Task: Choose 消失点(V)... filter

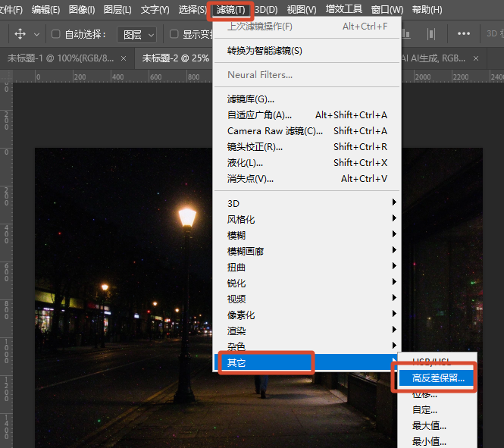Action: tap(307, 179)
